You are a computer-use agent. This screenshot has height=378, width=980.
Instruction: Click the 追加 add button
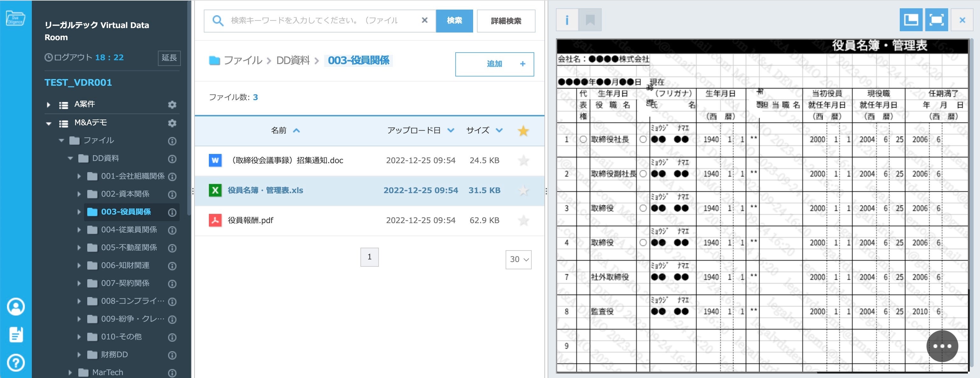click(494, 64)
